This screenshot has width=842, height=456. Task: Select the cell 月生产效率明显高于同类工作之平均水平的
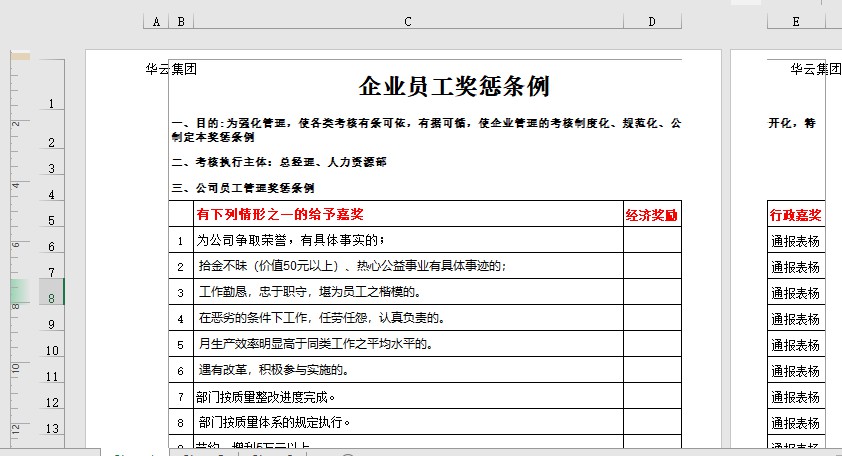click(x=315, y=344)
